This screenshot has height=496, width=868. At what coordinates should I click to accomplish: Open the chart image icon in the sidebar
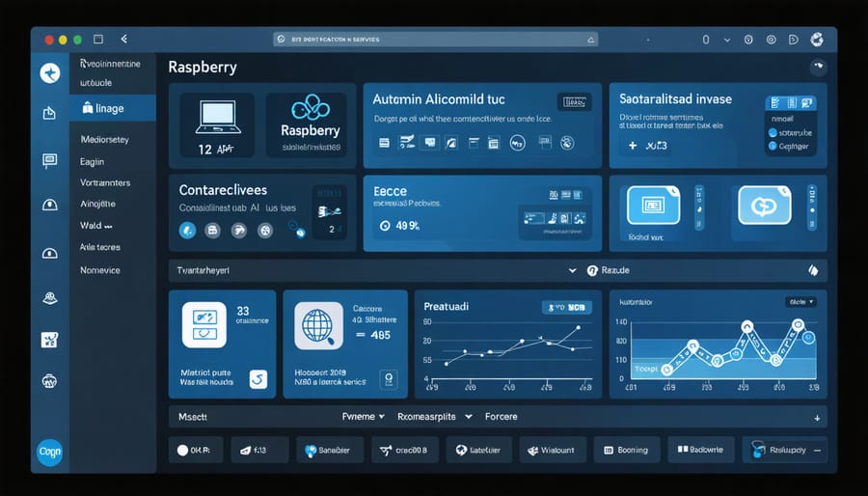pyautogui.click(x=49, y=340)
